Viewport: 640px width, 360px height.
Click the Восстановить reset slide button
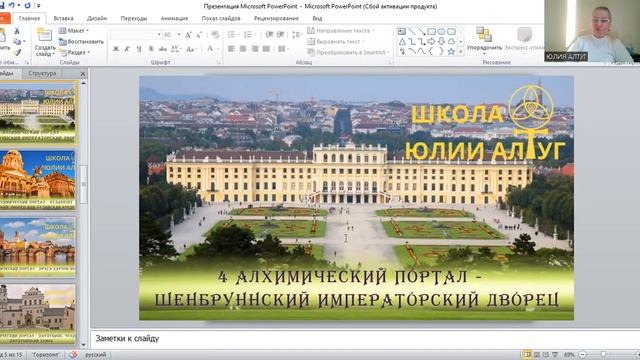pos(81,42)
